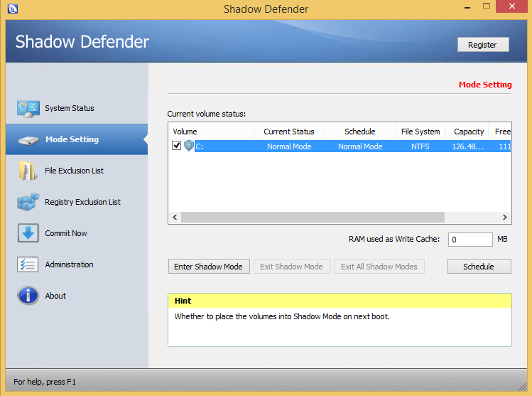Click the RAM Write Cache input field

pyautogui.click(x=470, y=240)
